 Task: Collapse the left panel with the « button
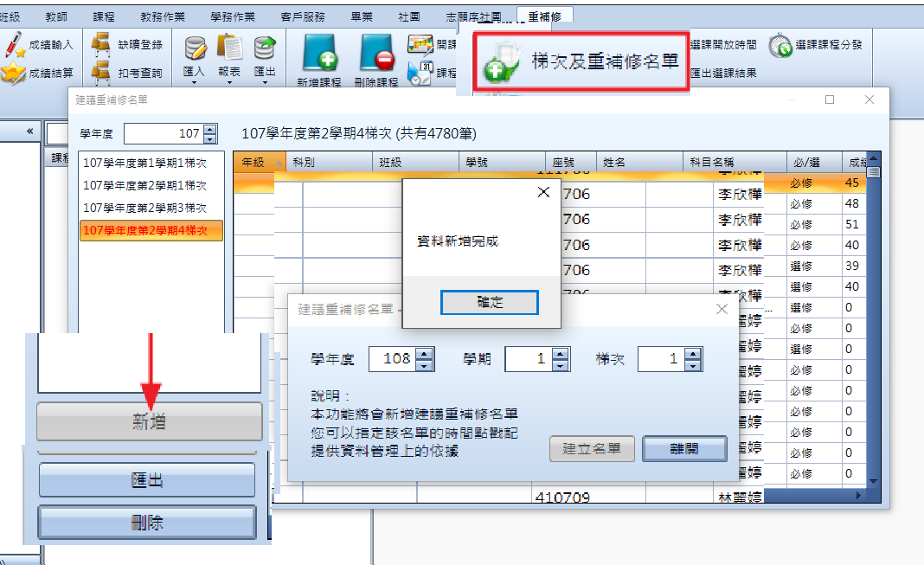pos(29,132)
